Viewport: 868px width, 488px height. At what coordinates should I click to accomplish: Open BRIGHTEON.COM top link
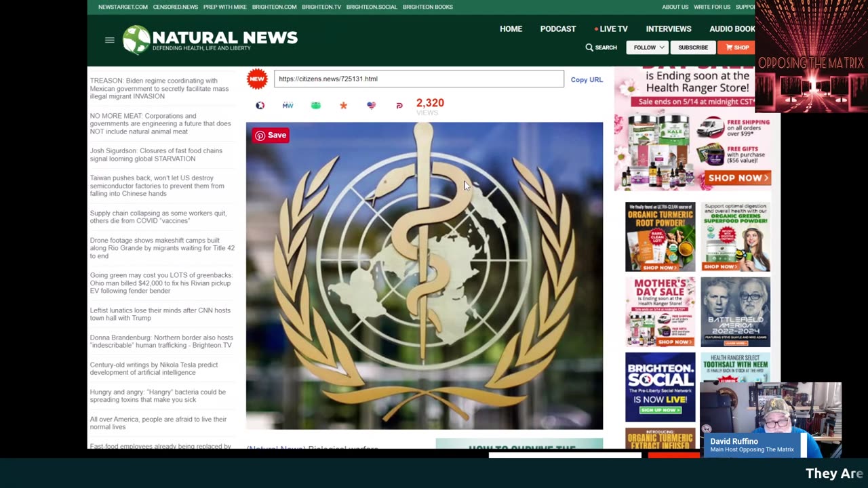(274, 7)
